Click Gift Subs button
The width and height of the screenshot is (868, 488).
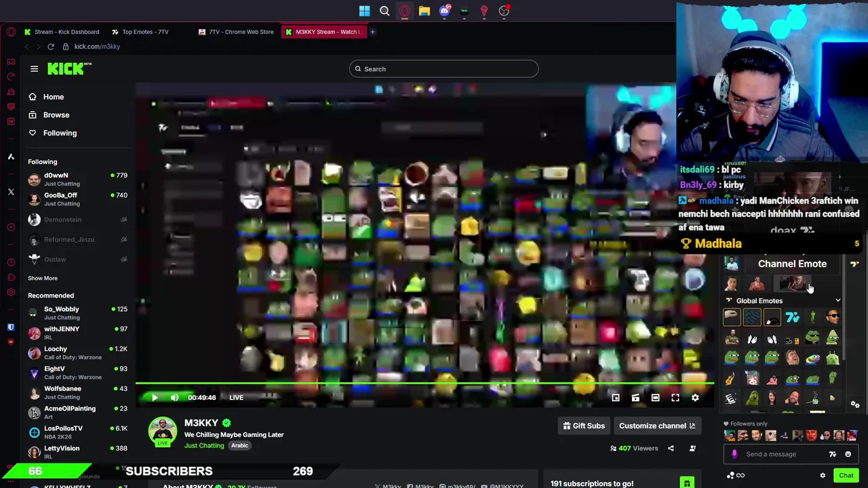584,426
